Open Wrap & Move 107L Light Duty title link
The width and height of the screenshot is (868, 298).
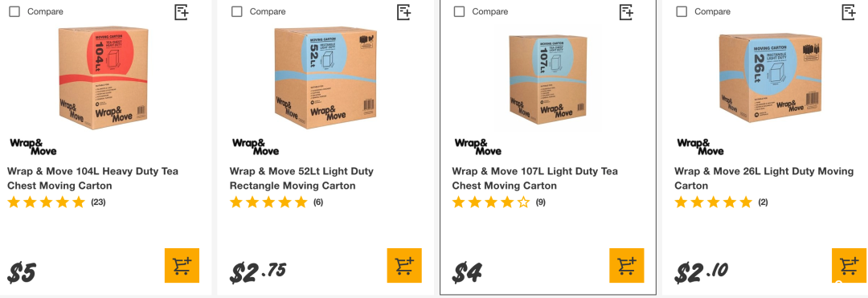point(534,178)
